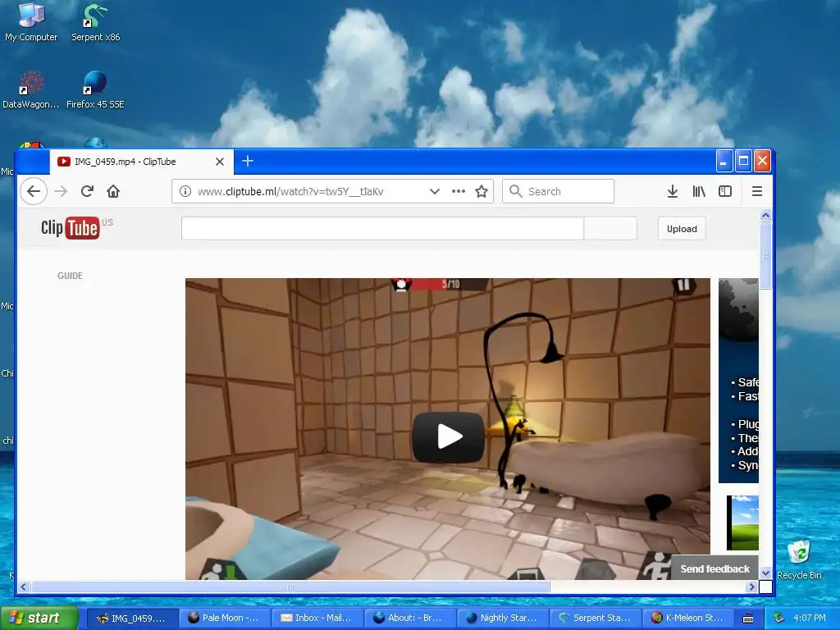Viewport: 840px width, 630px height.
Task: Switch to About: - Br... taskbar window
Action: tap(410, 618)
